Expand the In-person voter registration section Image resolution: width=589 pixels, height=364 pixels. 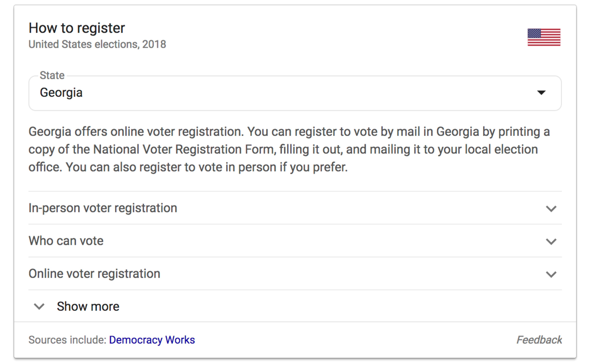click(x=103, y=208)
